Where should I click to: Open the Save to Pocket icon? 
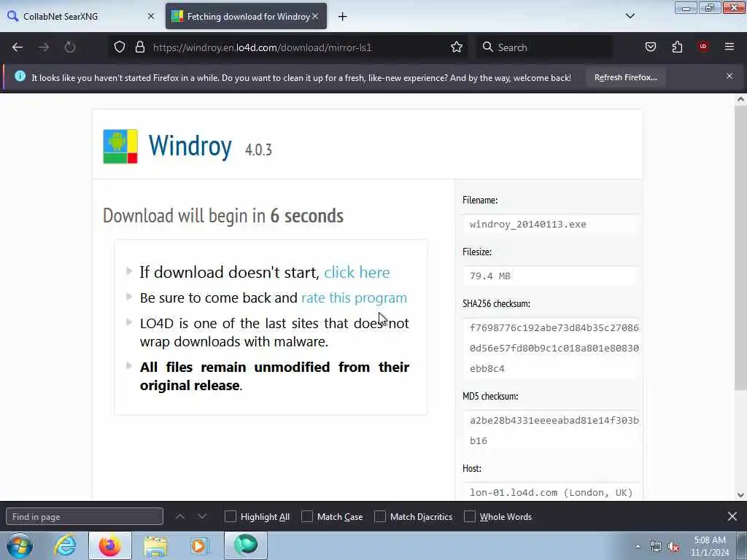pyautogui.click(x=650, y=47)
